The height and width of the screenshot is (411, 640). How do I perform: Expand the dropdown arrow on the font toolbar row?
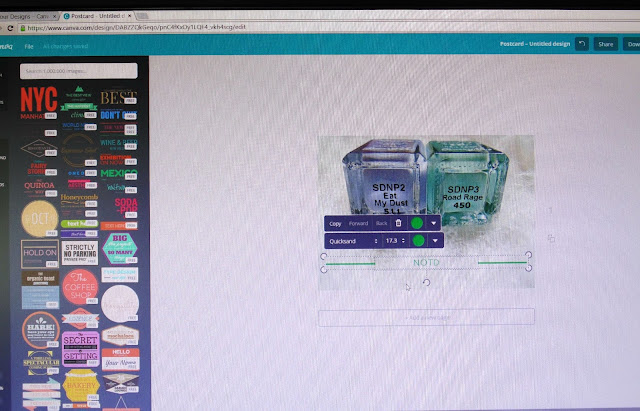coord(435,240)
